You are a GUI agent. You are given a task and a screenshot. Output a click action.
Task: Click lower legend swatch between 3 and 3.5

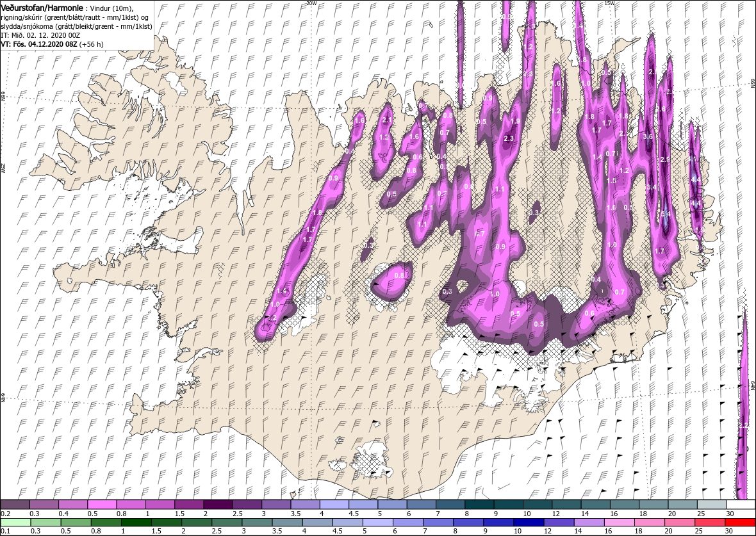(257, 523)
